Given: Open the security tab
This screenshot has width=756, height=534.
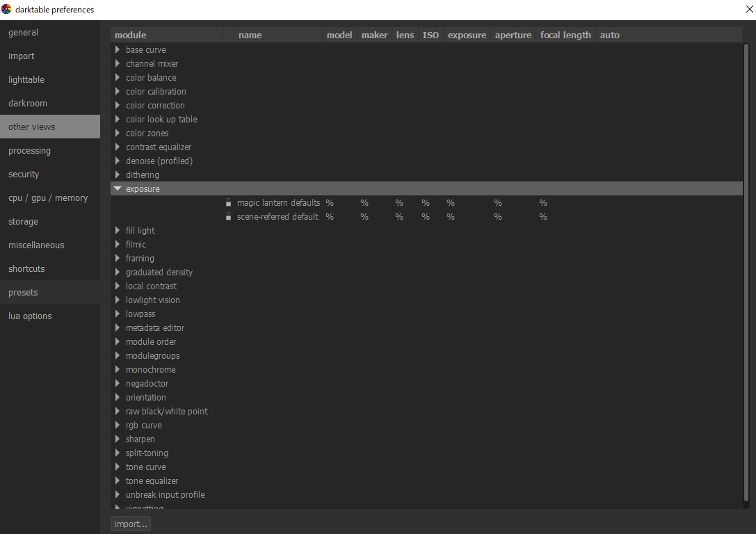Looking at the screenshot, I should 50,174.
